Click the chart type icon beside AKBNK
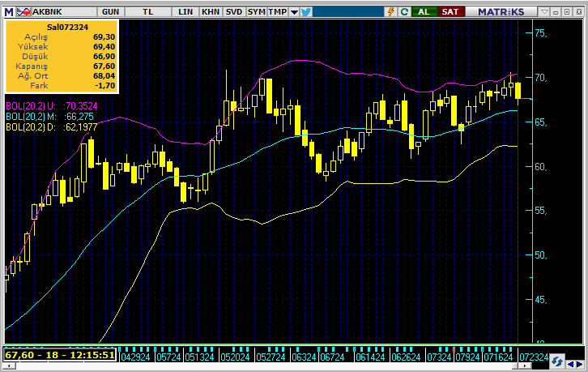588x372 pixels. point(23,11)
